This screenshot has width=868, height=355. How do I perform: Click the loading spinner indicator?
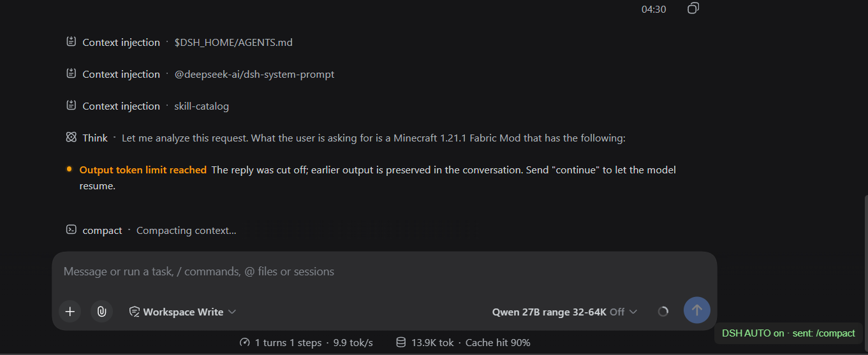pyautogui.click(x=663, y=312)
